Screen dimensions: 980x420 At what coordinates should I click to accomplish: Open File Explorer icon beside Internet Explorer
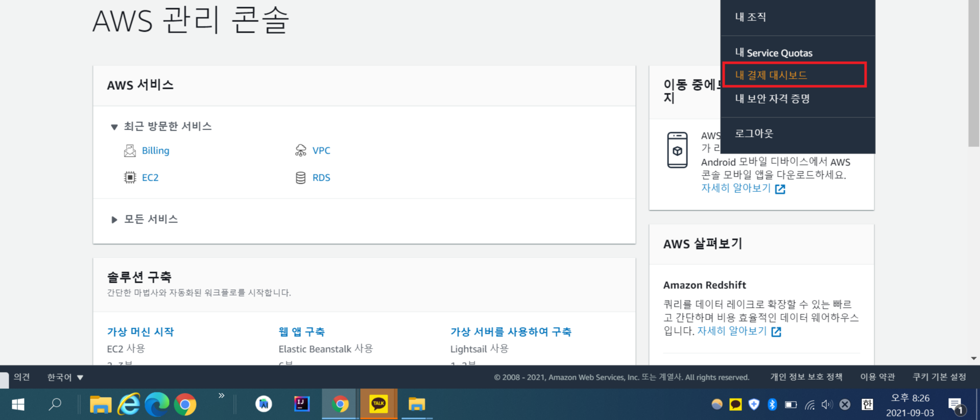[101, 405]
